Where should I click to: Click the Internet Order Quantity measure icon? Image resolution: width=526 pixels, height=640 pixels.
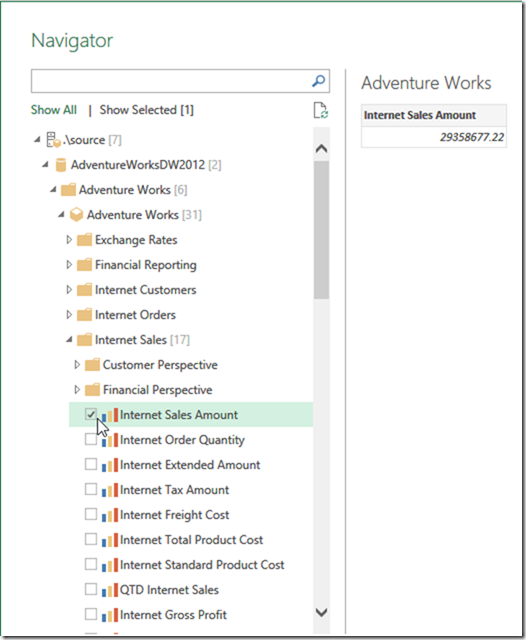pos(110,440)
